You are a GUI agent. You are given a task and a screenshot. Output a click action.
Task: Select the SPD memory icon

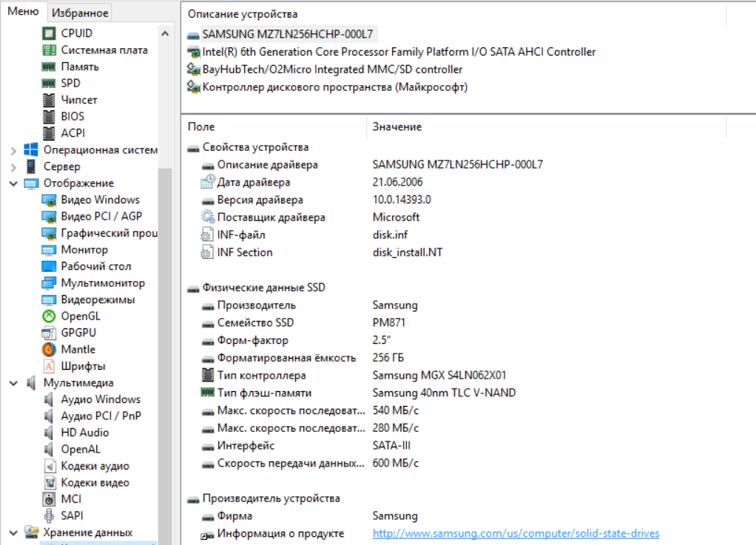pyautogui.click(x=49, y=84)
